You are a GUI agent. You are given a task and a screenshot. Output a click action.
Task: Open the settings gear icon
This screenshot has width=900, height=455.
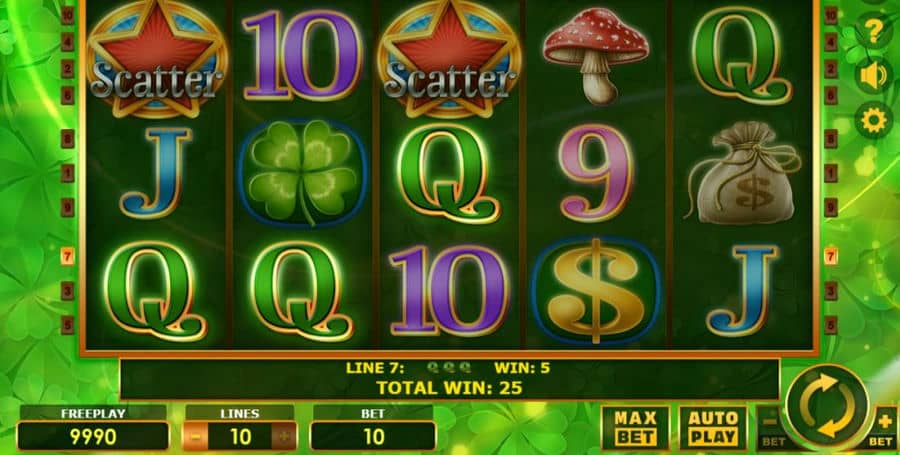pos(873,120)
